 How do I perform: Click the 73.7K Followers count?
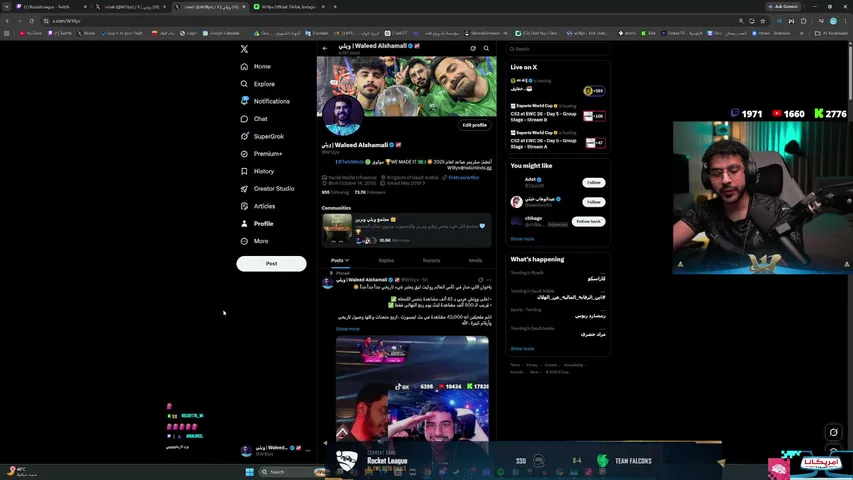[x=370, y=193]
